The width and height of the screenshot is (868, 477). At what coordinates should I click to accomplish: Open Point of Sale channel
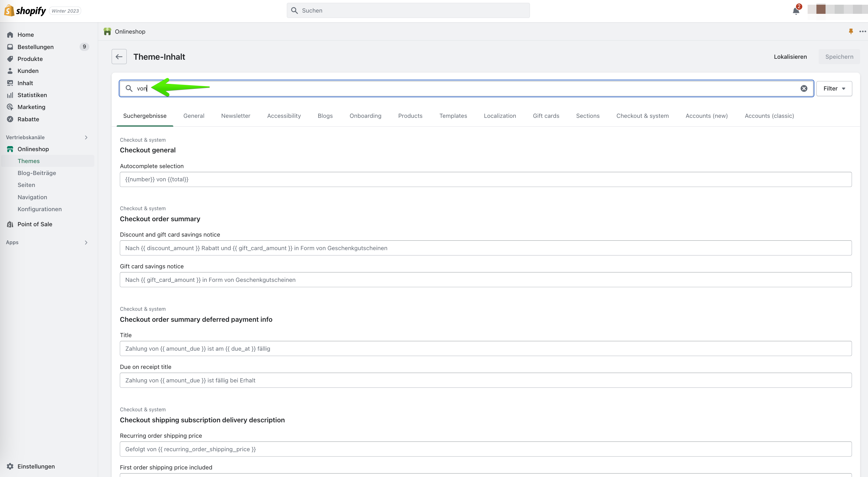(35, 224)
